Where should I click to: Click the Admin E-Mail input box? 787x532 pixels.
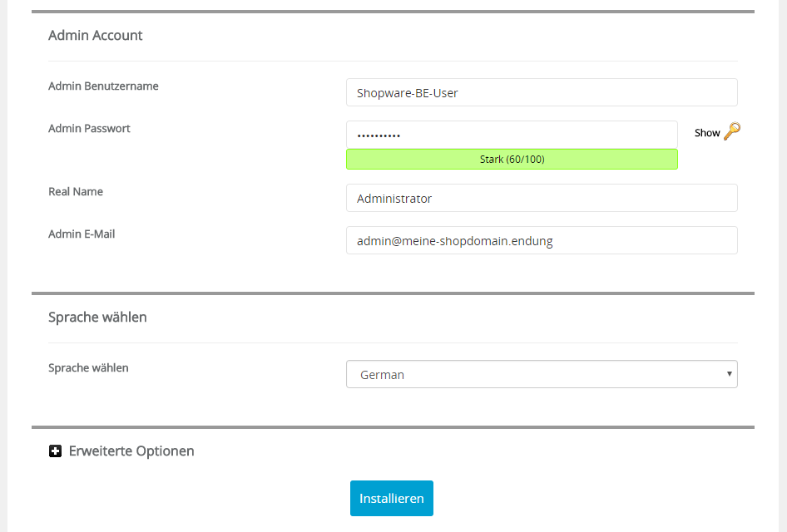coord(542,240)
